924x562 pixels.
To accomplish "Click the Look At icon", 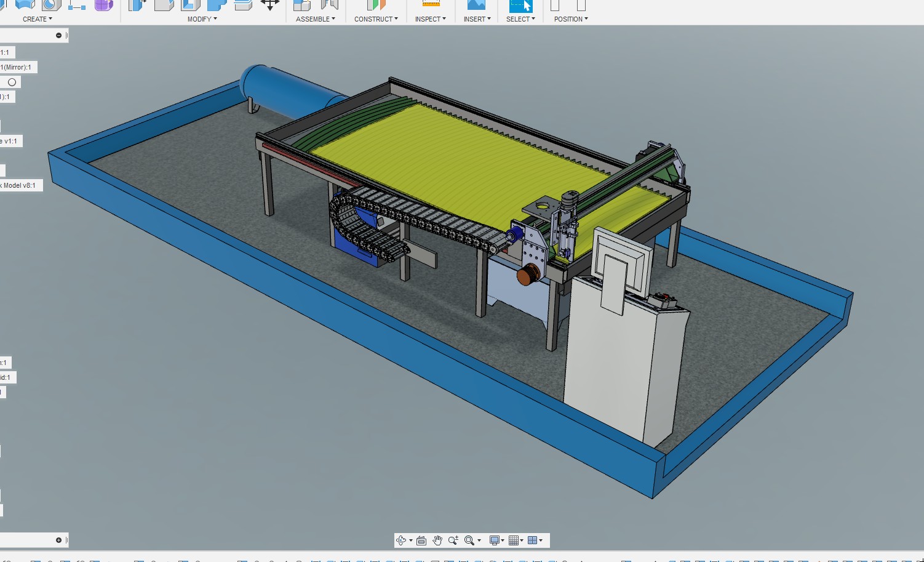I will tap(421, 540).
